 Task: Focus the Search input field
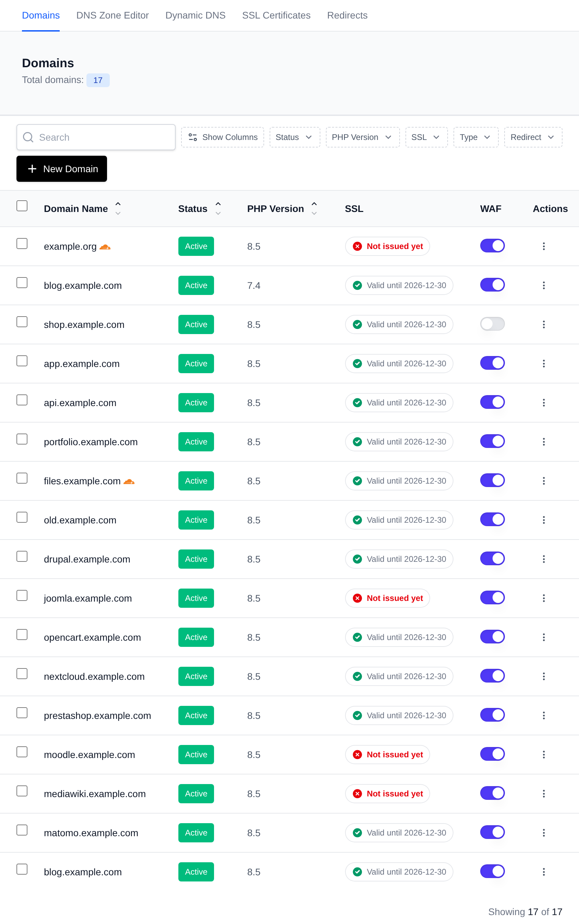pos(96,137)
